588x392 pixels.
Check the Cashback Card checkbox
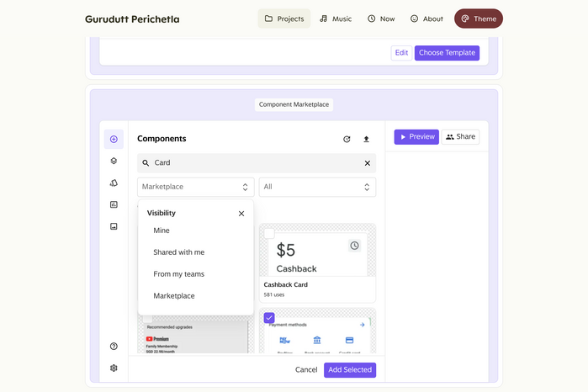tap(269, 233)
